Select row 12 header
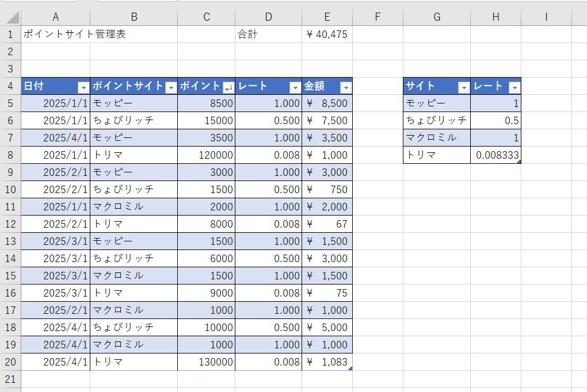Screen dimensions: 587x392 10,224
